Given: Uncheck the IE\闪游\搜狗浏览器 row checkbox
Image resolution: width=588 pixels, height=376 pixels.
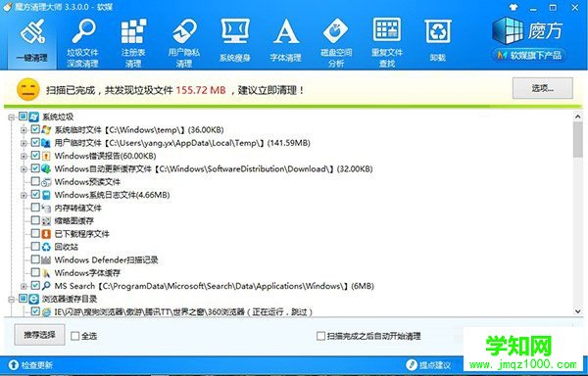Looking at the screenshot, I should click(35, 311).
